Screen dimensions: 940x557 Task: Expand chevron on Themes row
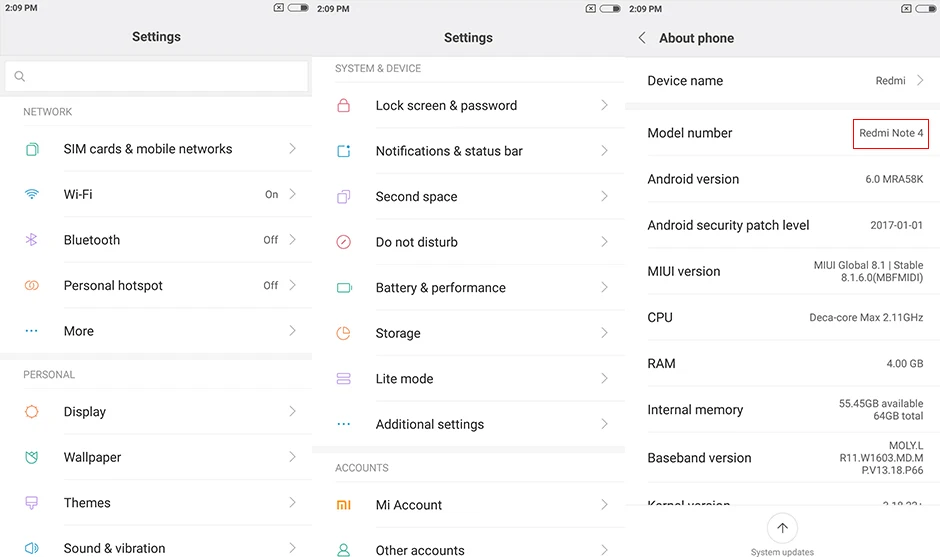tap(293, 502)
